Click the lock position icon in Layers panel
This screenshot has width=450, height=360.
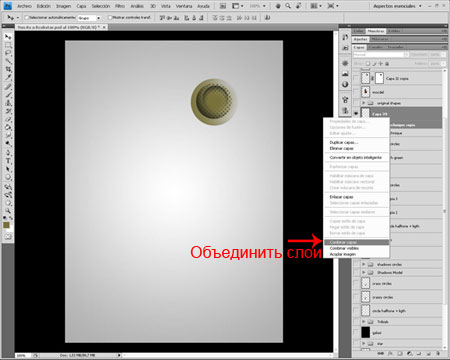[381, 63]
